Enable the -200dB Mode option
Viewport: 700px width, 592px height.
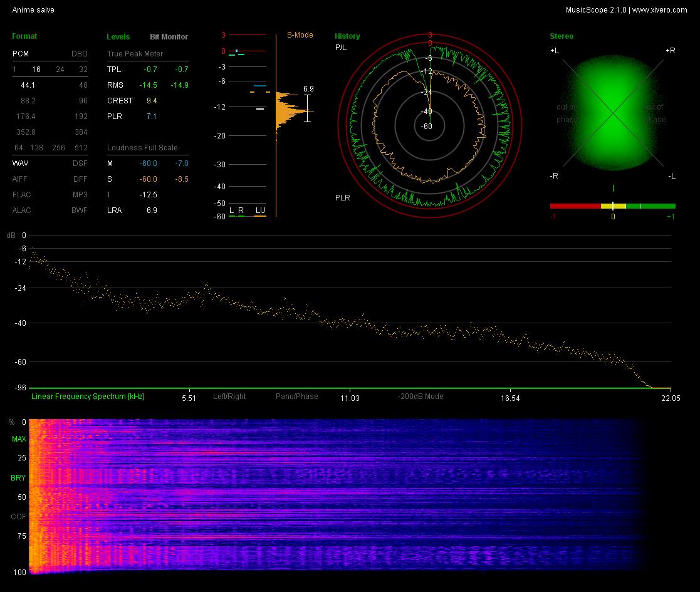click(420, 396)
